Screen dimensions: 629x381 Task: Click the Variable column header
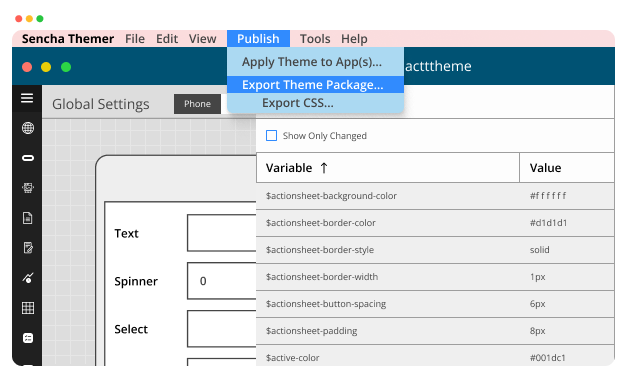(388, 168)
